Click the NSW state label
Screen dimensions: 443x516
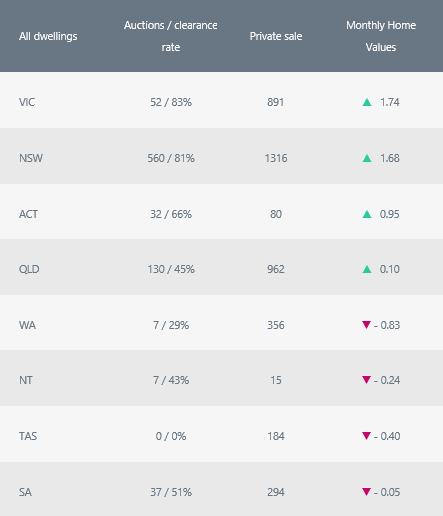[31, 158]
